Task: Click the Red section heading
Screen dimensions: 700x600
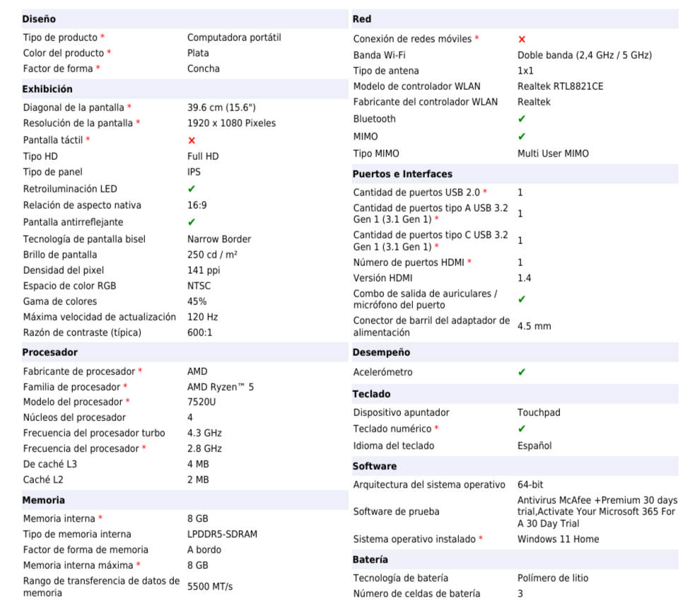Action: 362,19
